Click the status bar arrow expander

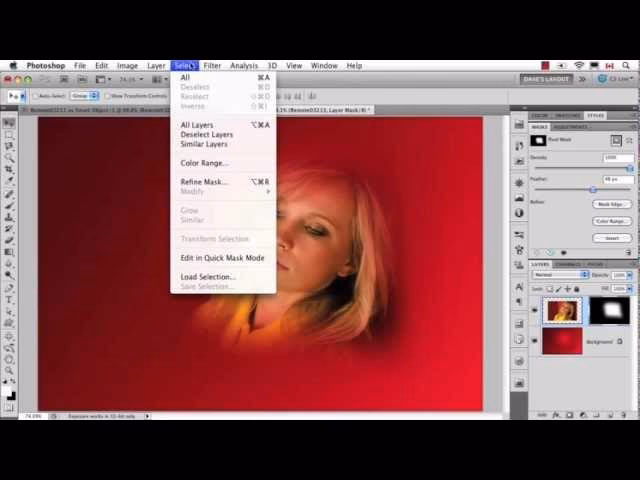point(147,416)
